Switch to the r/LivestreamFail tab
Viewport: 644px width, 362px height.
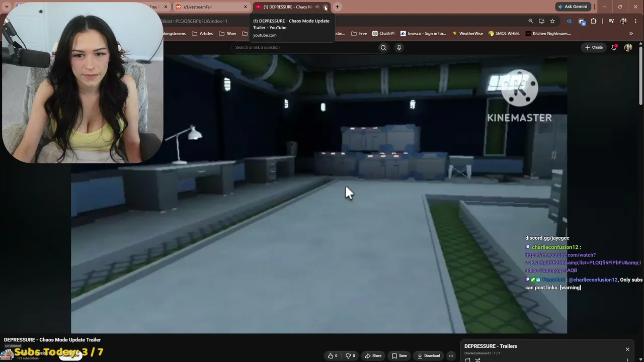211,7
